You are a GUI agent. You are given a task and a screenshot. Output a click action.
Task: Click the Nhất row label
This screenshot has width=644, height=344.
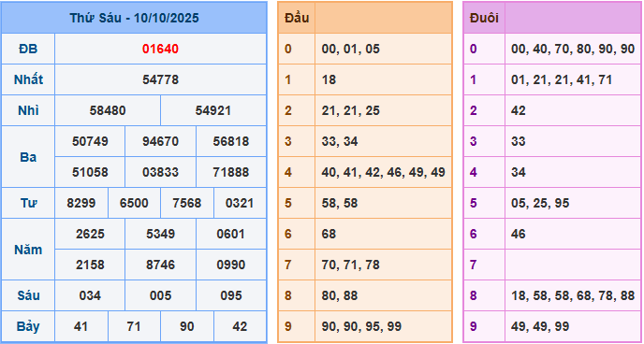28,80
